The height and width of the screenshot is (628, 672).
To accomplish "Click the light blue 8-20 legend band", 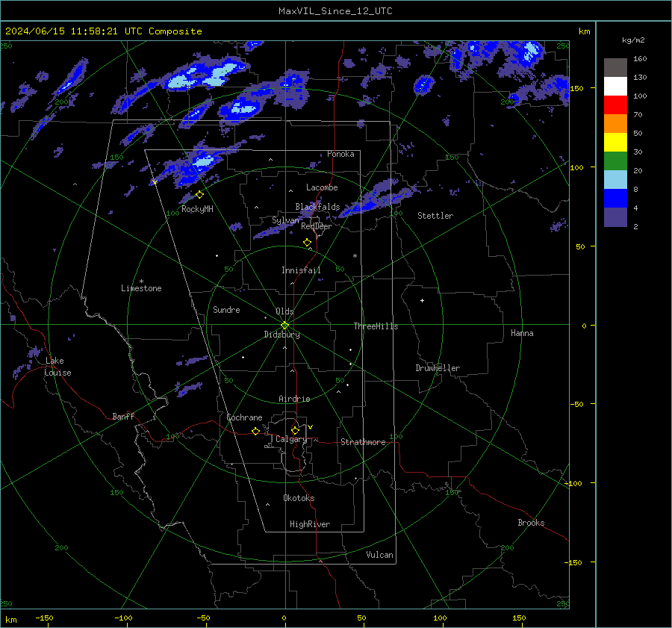I will tap(615, 180).
